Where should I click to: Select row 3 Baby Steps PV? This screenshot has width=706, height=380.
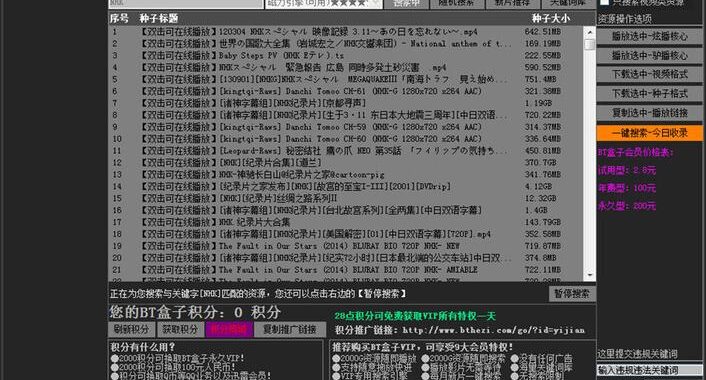click(x=346, y=56)
